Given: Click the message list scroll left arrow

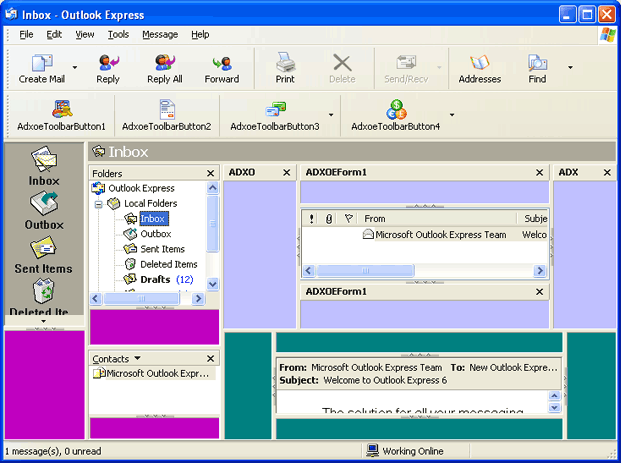Looking at the screenshot, I should [309, 271].
